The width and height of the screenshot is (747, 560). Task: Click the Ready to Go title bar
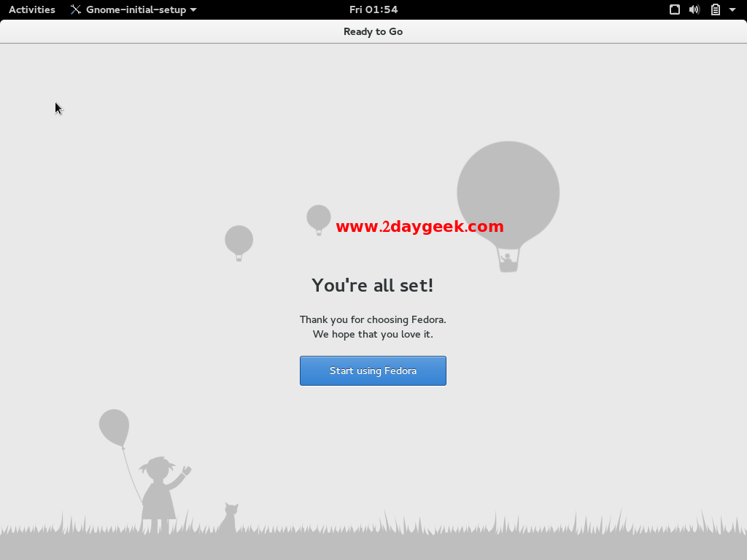point(373,31)
